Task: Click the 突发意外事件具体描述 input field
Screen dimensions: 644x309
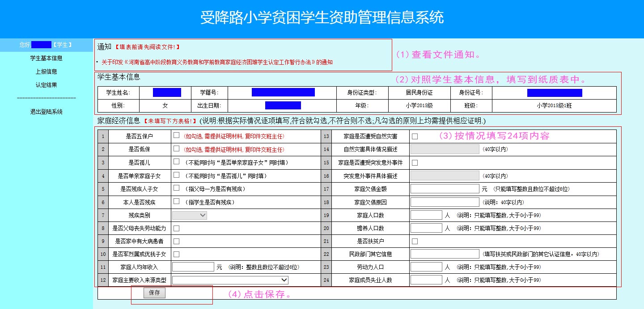Action: [x=445, y=175]
